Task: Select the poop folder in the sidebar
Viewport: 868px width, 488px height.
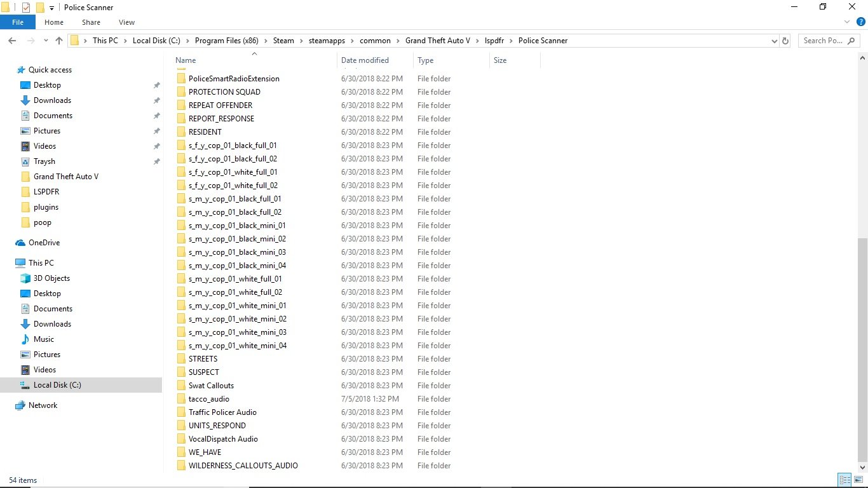Action: tap(43, 222)
